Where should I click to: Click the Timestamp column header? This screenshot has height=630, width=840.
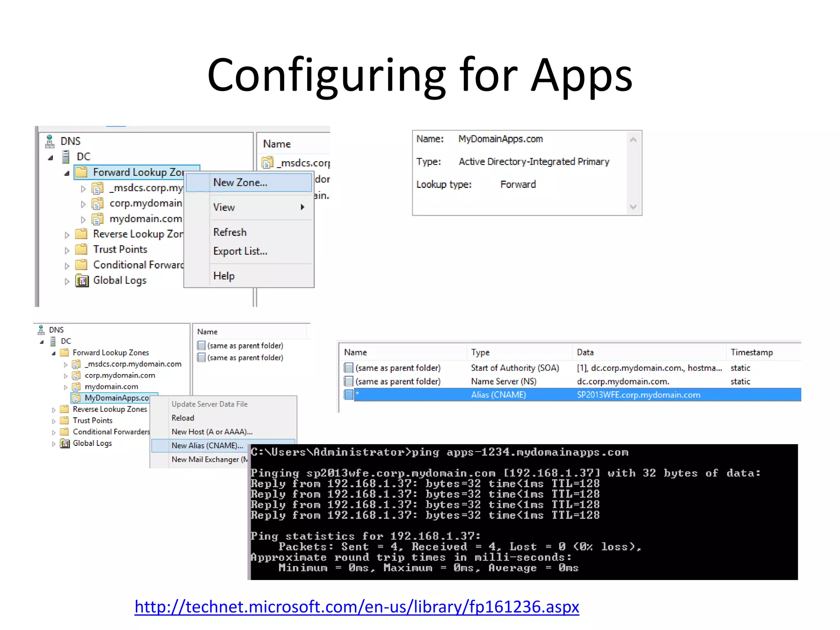point(764,352)
